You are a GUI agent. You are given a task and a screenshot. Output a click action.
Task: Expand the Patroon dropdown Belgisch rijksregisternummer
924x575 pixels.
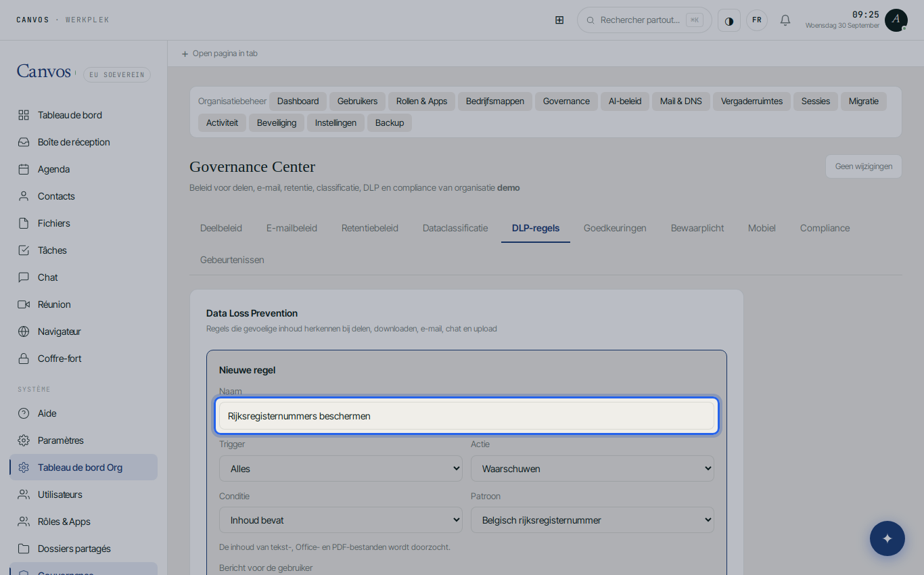point(593,520)
